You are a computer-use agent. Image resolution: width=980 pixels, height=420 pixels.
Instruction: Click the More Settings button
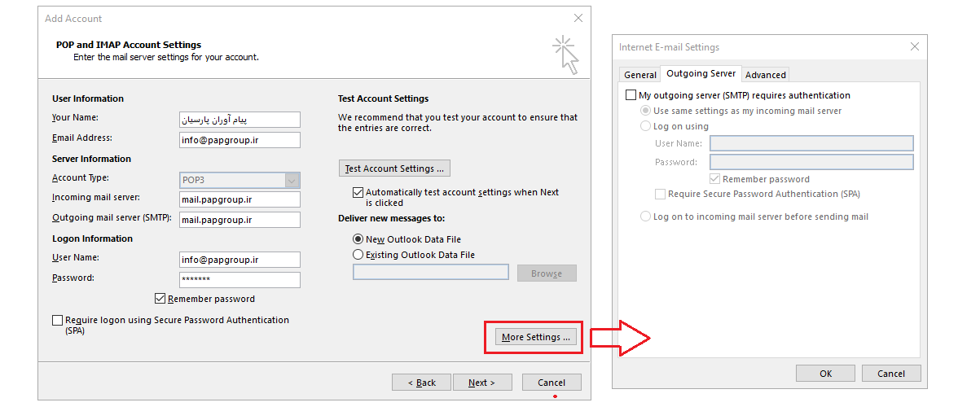(x=536, y=337)
